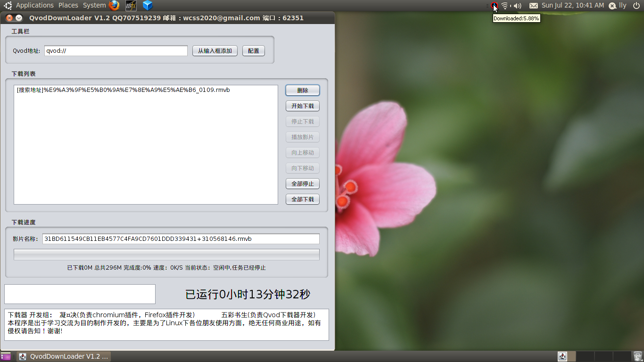
Task: Open the power session menu icon
Action: click(x=636, y=6)
